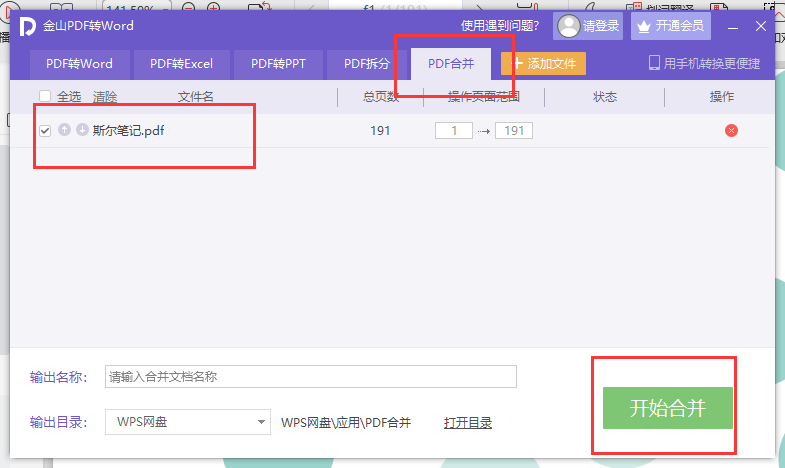The width and height of the screenshot is (785, 468).
Task: Click 清除 to clear the file list
Action: [x=105, y=97]
